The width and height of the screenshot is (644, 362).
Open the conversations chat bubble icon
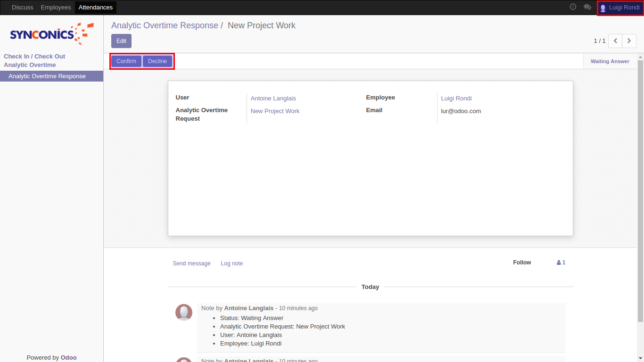pyautogui.click(x=587, y=7)
